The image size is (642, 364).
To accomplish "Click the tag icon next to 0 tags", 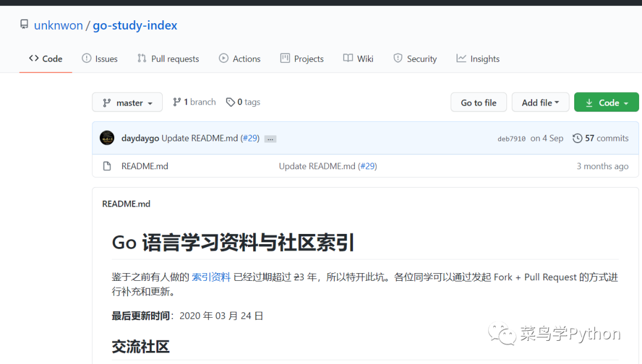I will [231, 102].
